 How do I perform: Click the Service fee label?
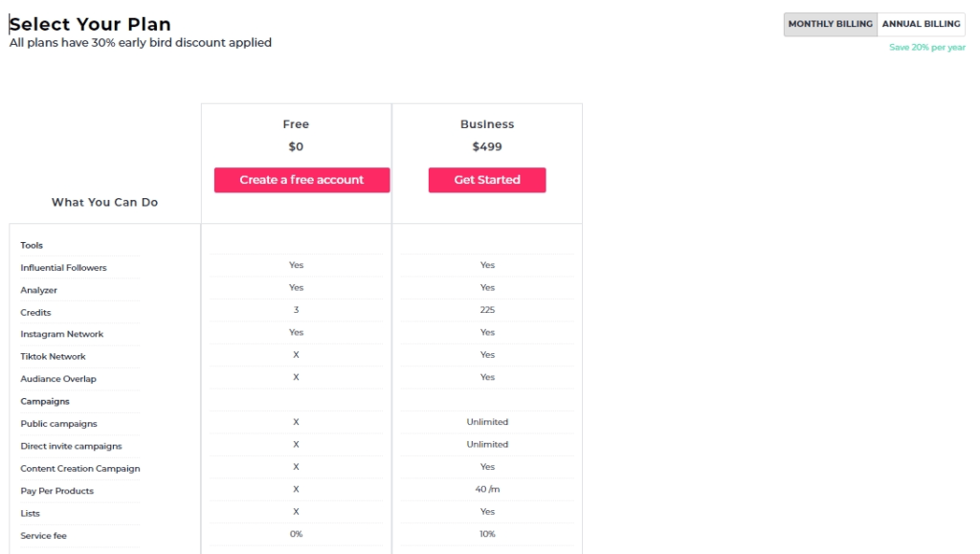43,536
